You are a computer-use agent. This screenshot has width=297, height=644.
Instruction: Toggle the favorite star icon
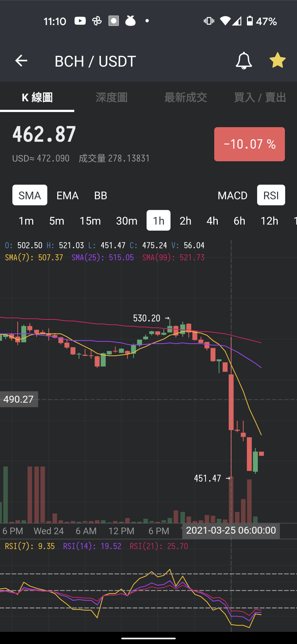click(x=277, y=61)
